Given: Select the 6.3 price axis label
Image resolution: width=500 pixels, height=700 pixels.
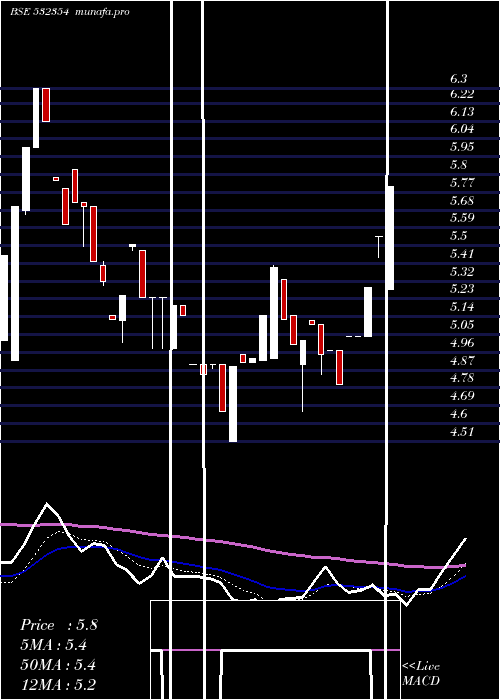Looking at the screenshot, I should pos(458,79).
